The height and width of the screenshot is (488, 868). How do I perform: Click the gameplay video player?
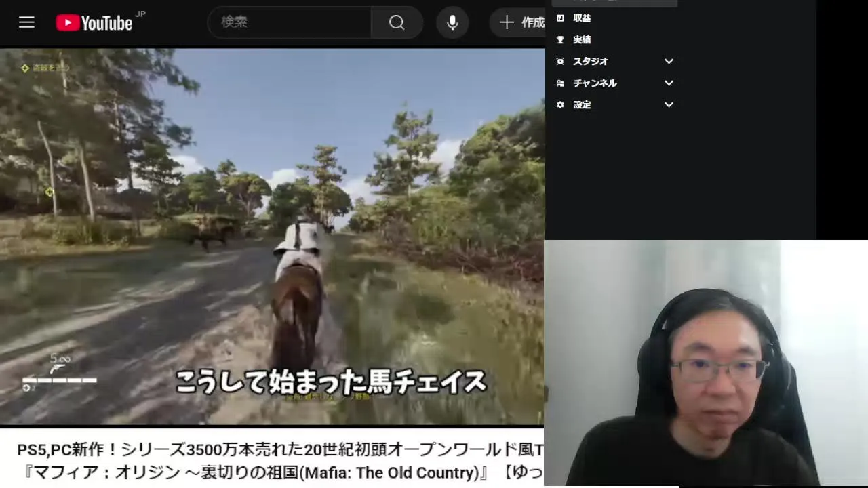pyautogui.click(x=272, y=236)
